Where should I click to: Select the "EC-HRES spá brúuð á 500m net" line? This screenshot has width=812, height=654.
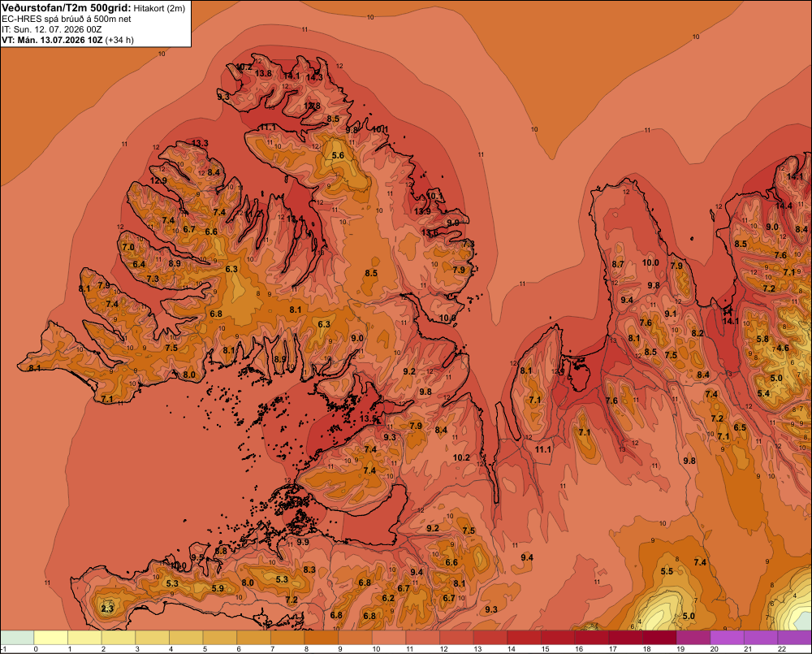pos(67,19)
